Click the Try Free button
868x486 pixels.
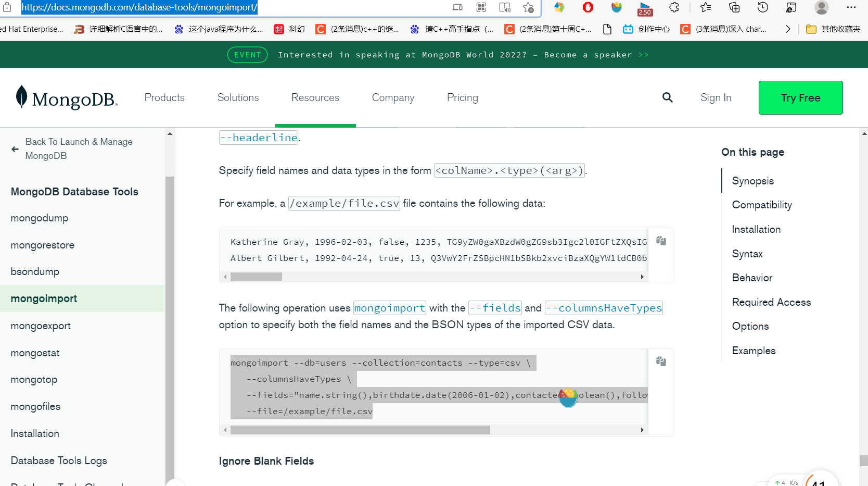(x=800, y=97)
